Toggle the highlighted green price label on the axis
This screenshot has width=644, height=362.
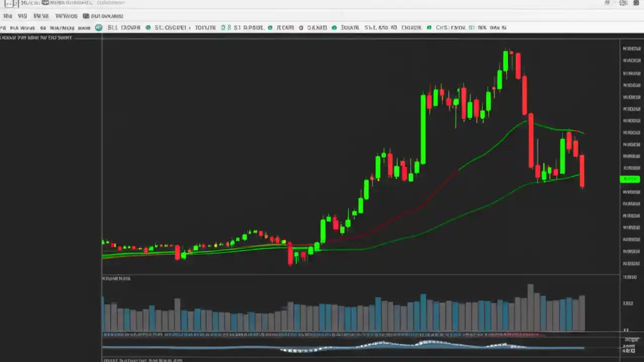click(630, 179)
